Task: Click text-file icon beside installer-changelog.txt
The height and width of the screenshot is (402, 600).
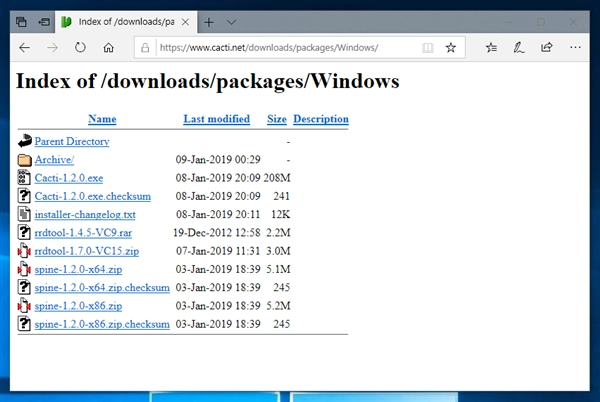Action: coord(24,214)
